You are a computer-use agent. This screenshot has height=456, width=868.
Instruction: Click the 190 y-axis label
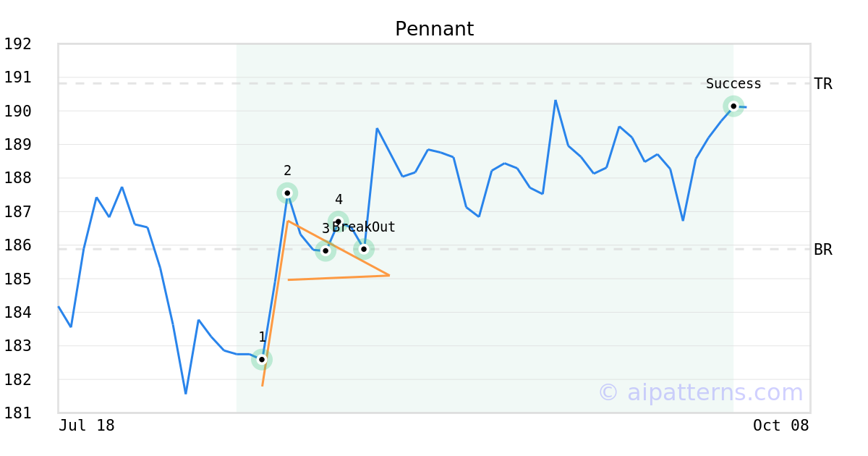tap(17, 111)
